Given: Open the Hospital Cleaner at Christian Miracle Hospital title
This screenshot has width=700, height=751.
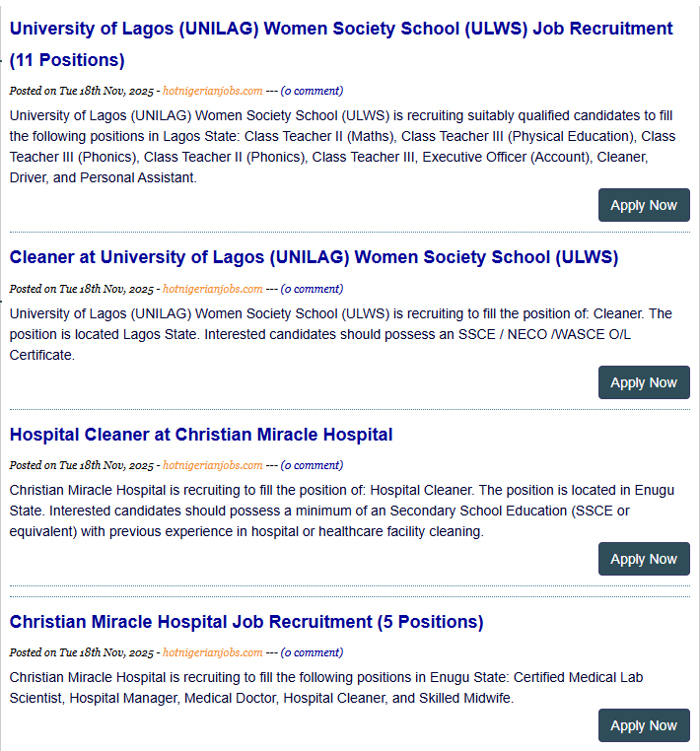Looking at the screenshot, I should tap(201, 435).
